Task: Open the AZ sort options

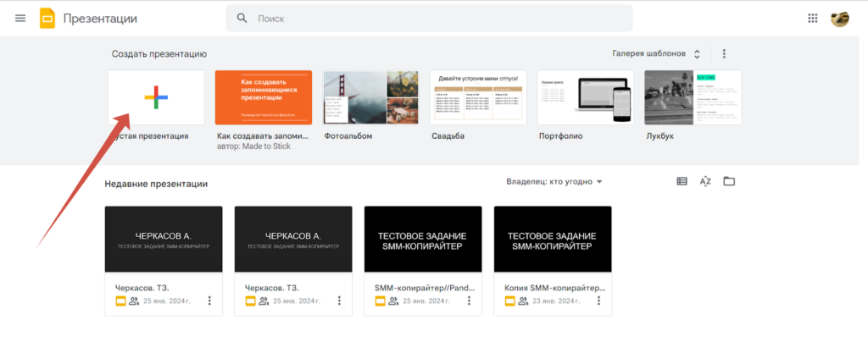Action: pos(705,181)
